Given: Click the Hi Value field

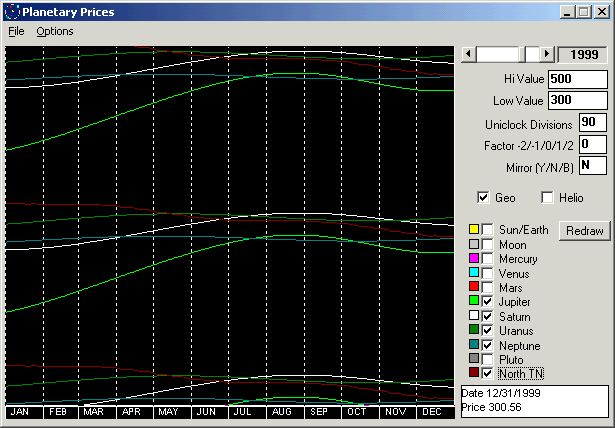Looking at the screenshot, I should click(578, 79).
